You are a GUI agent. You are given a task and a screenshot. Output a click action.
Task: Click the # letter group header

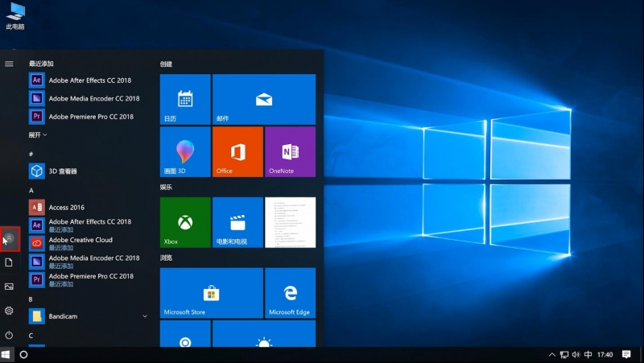point(31,154)
